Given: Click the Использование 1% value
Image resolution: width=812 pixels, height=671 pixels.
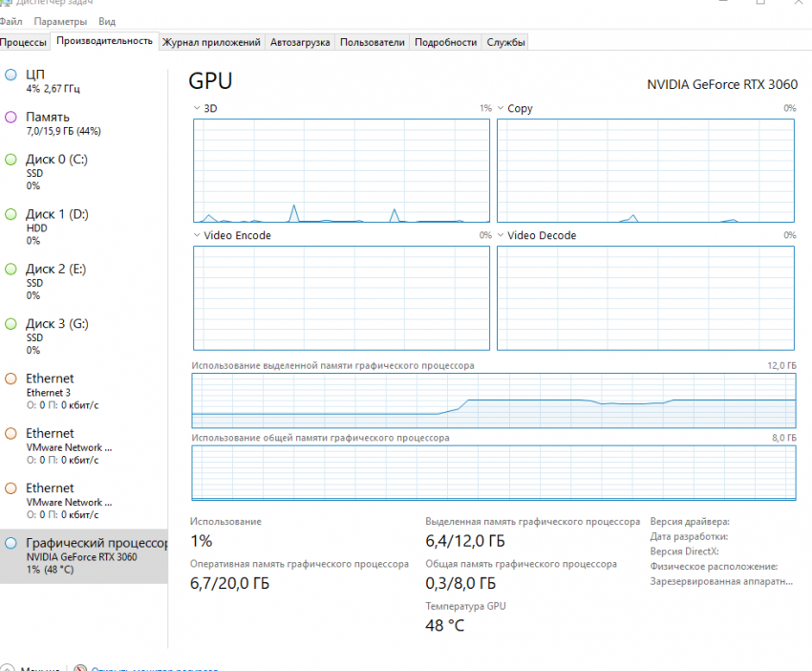Looking at the screenshot, I should (x=202, y=541).
